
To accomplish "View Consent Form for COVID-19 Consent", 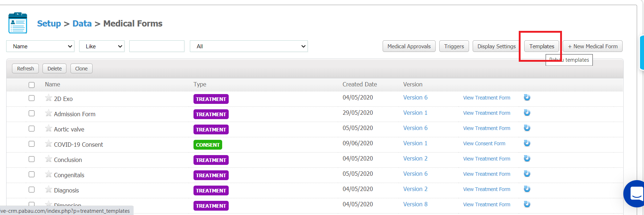I will [x=484, y=143].
